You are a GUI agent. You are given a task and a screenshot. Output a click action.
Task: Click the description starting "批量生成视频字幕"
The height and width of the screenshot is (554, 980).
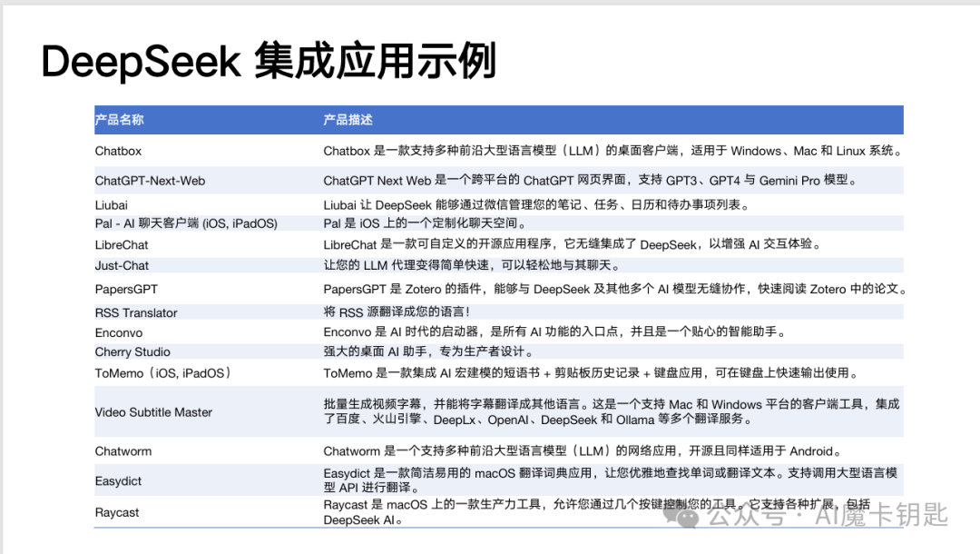point(612,411)
